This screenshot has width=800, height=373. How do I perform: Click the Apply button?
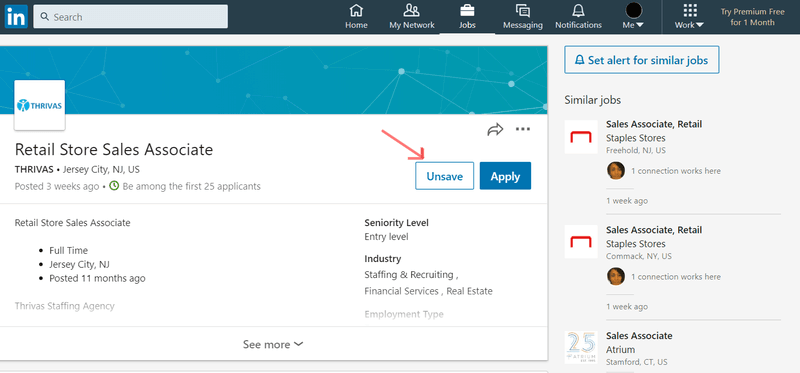coord(505,176)
